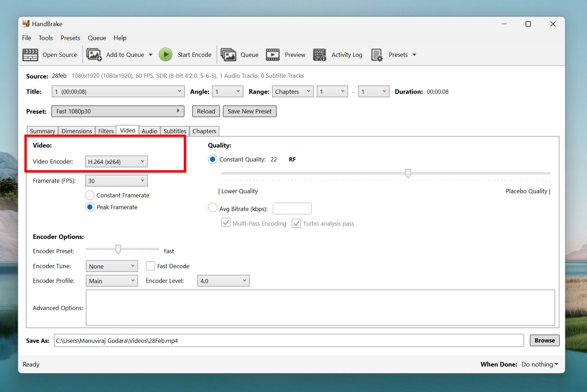Open the Fast 1080p30 preset selector
This screenshot has height=392, width=587.
tap(118, 111)
